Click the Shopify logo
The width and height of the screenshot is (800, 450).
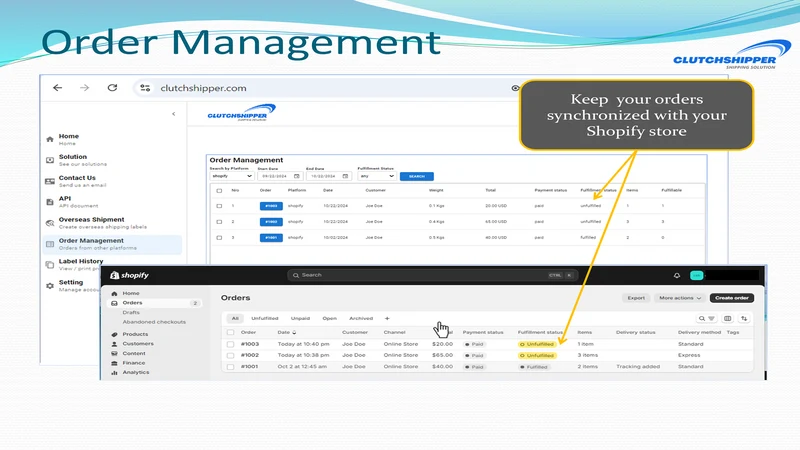point(130,276)
